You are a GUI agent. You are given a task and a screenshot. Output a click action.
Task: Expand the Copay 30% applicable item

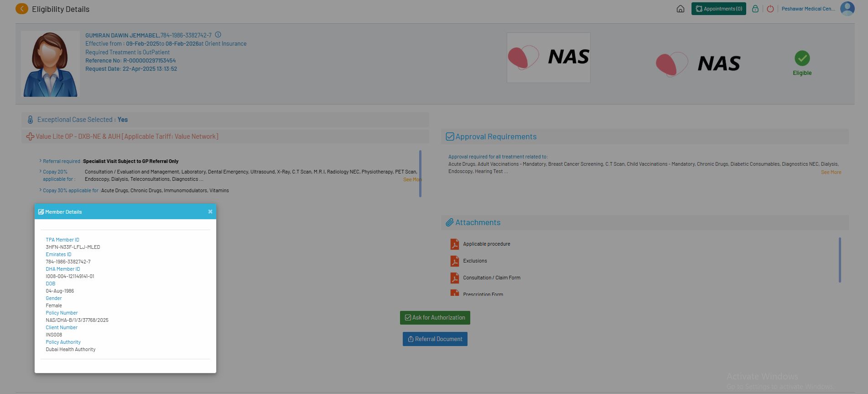41,190
